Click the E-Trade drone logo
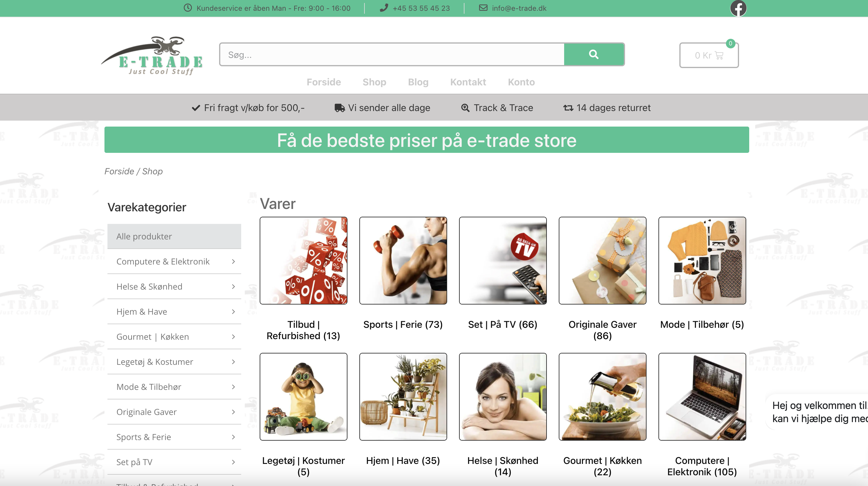The image size is (868, 486). click(x=152, y=55)
